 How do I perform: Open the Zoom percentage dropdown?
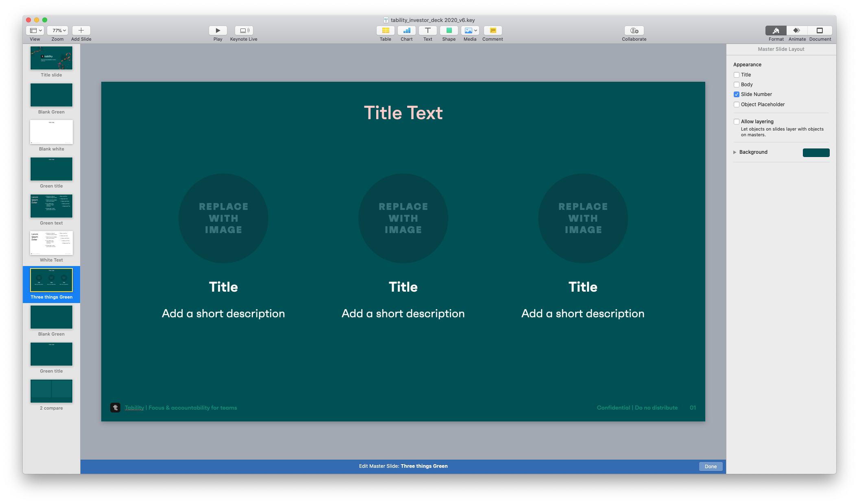tap(57, 31)
